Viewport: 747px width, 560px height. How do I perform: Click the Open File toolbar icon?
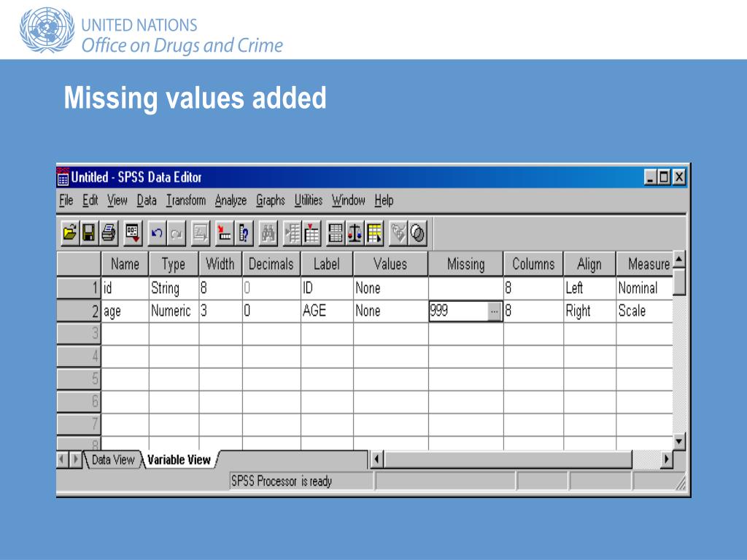[x=69, y=233]
